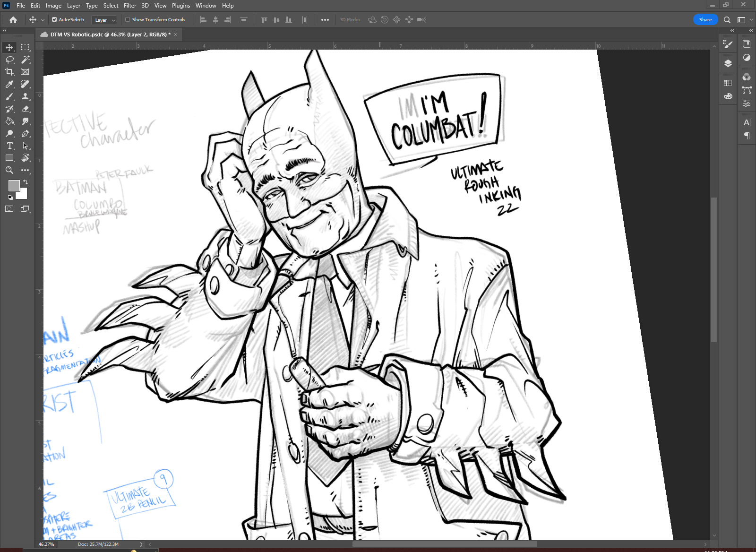
Task: Reset default foreground and background colors
Action: coord(10,198)
